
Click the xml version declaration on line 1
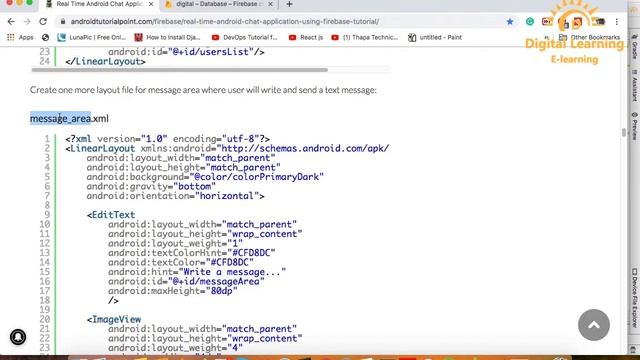pos(167,139)
